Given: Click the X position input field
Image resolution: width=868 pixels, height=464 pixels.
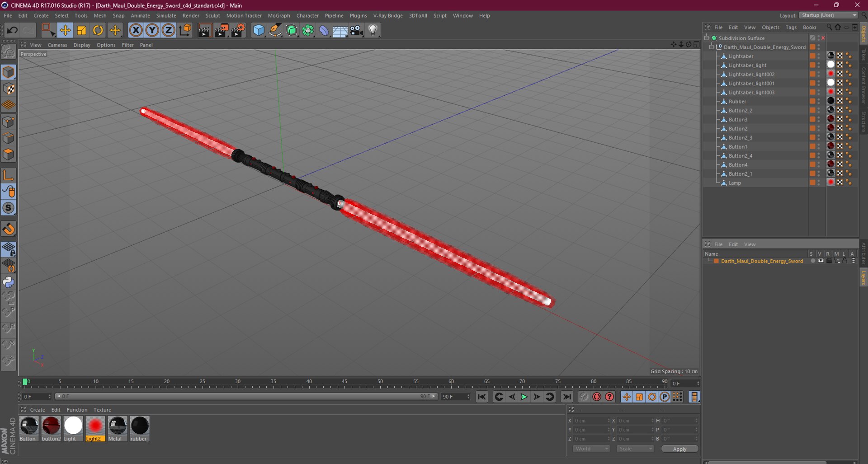Looking at the screenshot, I should tap(591, 421).
